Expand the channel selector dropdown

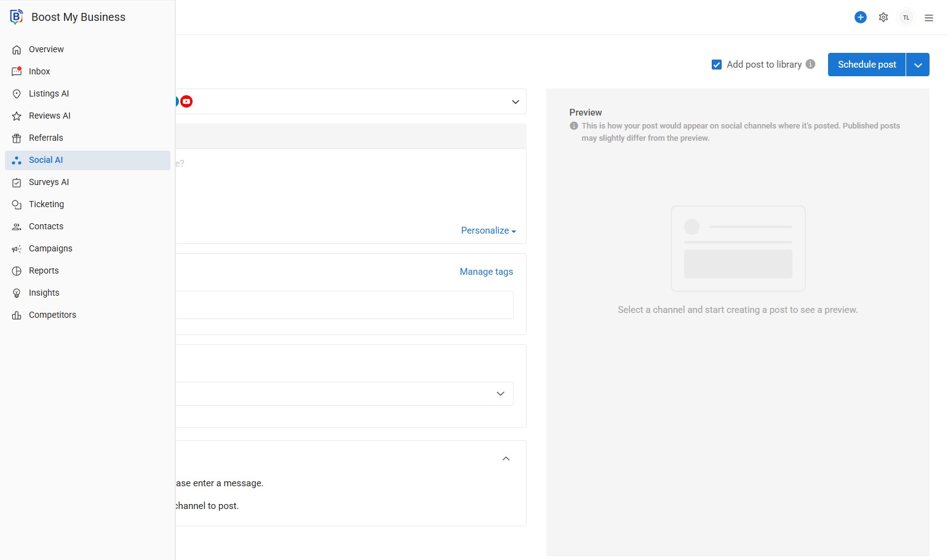[516, 102]
